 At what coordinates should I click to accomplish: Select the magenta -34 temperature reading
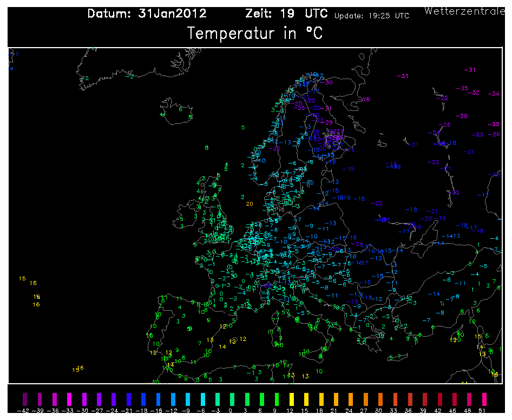tap(494, 94)
